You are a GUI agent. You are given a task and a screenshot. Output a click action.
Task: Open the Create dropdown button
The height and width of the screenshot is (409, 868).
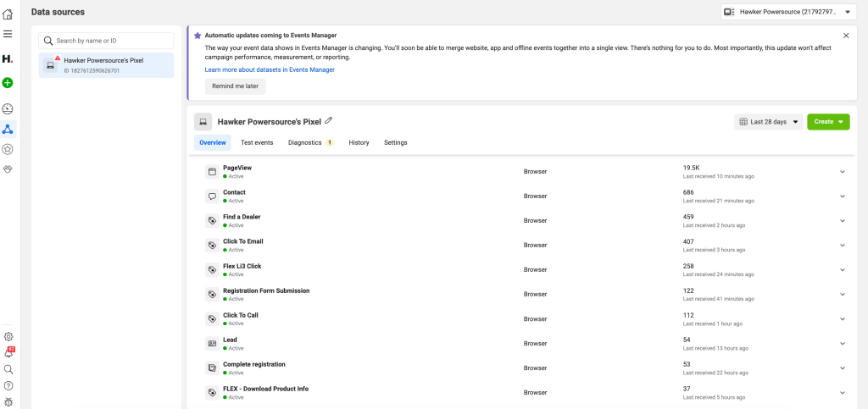(x=828, y=122)
